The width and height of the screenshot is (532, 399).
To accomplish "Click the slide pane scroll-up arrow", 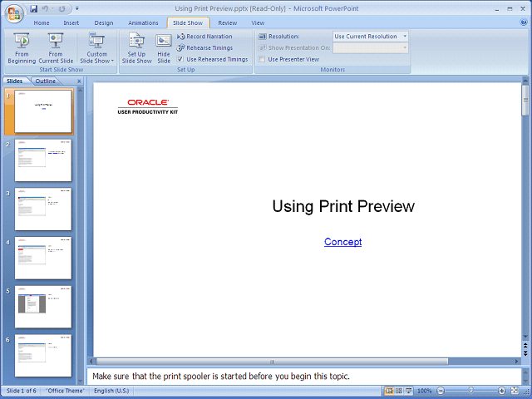I will [80, 91].
